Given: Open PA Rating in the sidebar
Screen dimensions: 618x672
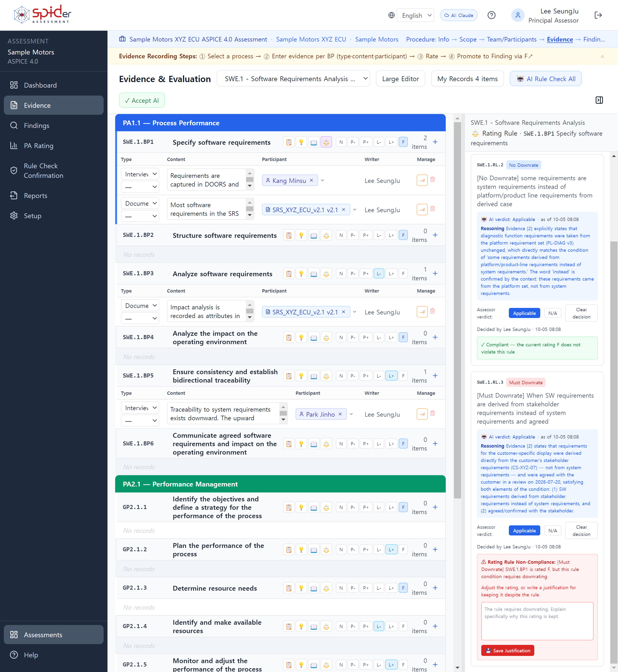Looking at the screenshot, I should pyautogui.click(x=53, y=145).
